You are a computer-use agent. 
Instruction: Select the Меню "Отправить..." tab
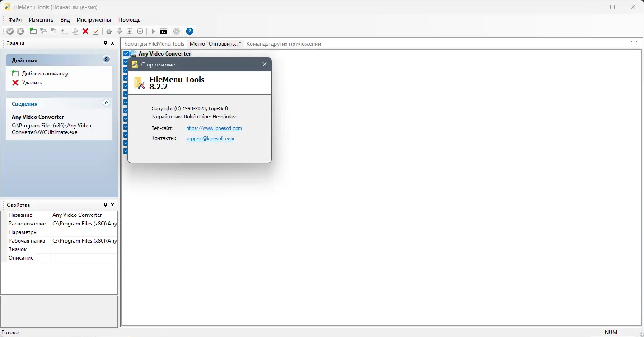[x=215, y=44]
